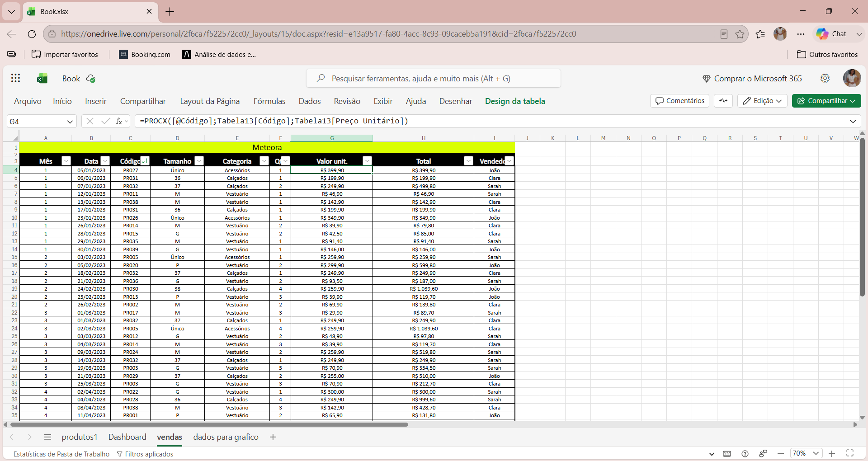Open the Design da tabela tab
The width and height of the screenshot is (868, 461).
coord(515,101)
